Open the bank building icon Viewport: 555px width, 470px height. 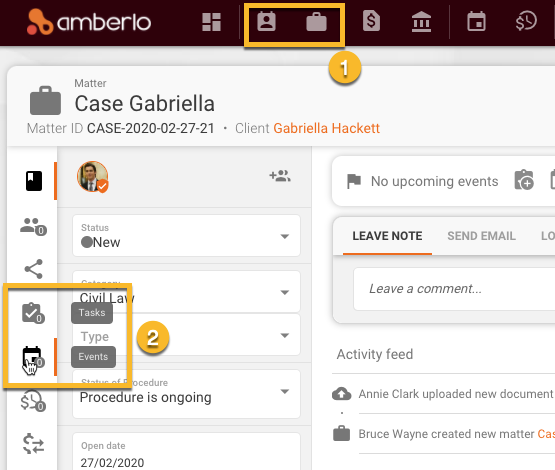[421, 22]
